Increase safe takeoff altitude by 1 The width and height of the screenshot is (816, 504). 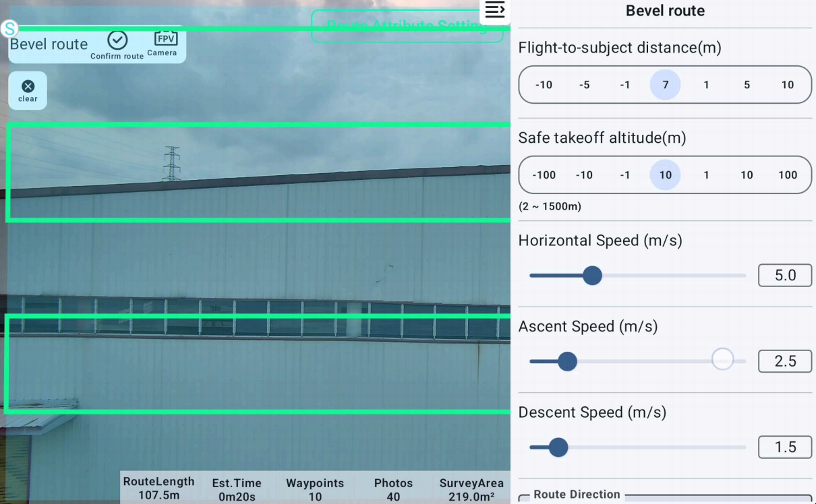(706, 175)
